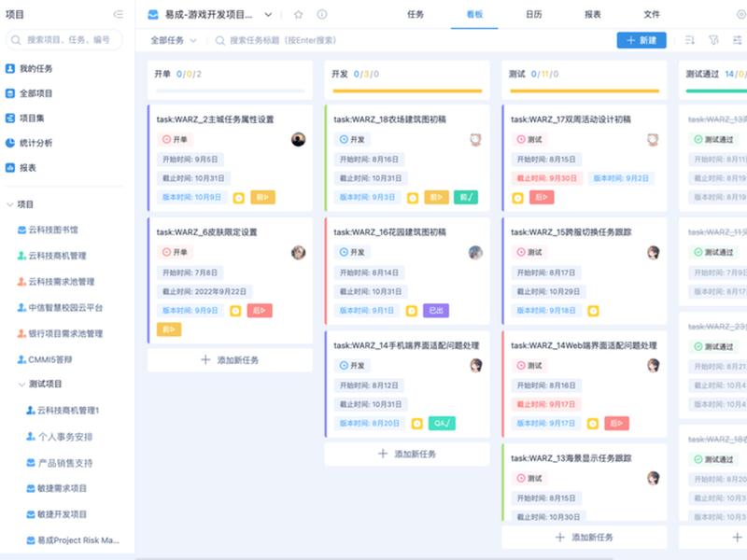Click purple tag on WARZ_16花园建筑图初稿 card
Image resolution: width=747 pixels, height=560 pixels.
[x=436, y=311]
